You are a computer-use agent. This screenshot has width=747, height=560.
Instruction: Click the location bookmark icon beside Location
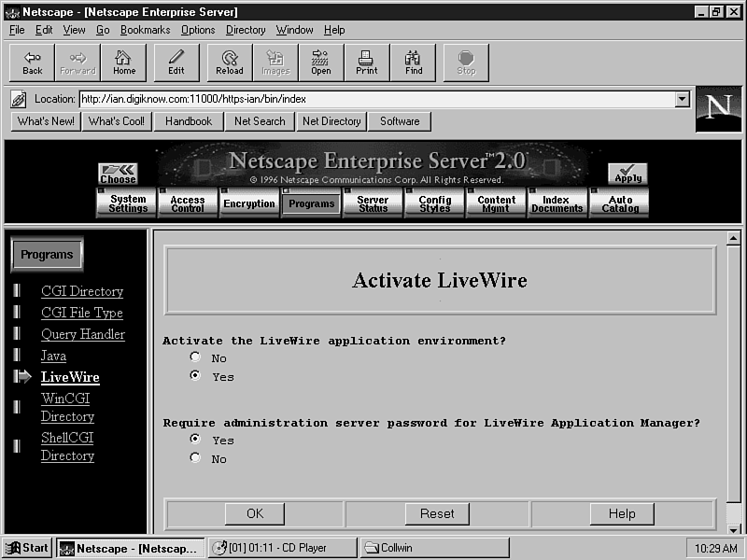pyautogui.click(x=18, y=99)
